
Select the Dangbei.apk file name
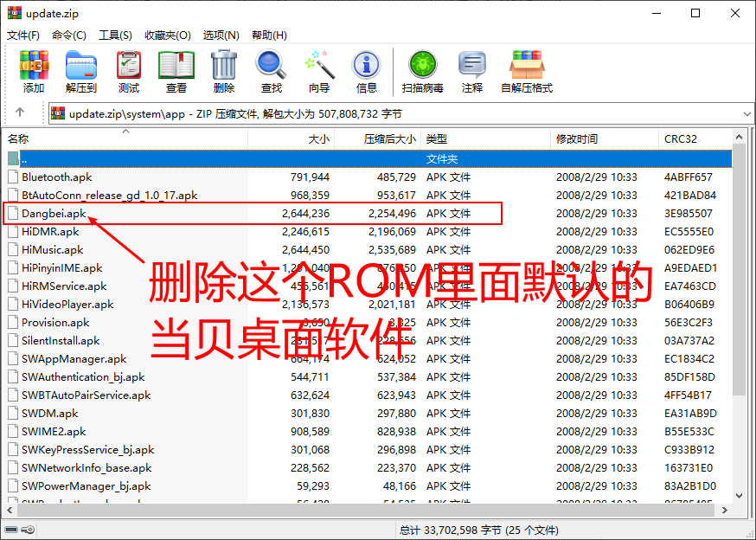[54, 213]
